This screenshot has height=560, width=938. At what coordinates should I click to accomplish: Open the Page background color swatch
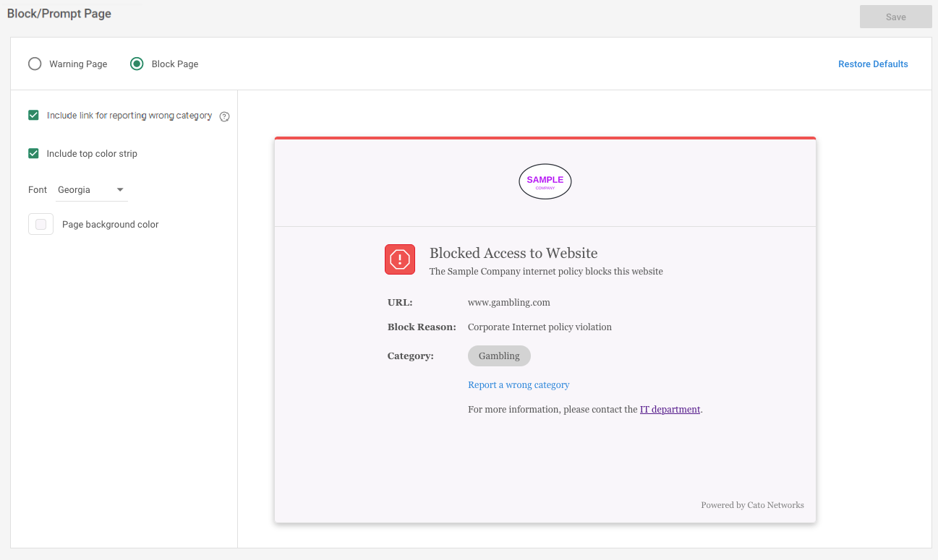(x=40, y=225)
